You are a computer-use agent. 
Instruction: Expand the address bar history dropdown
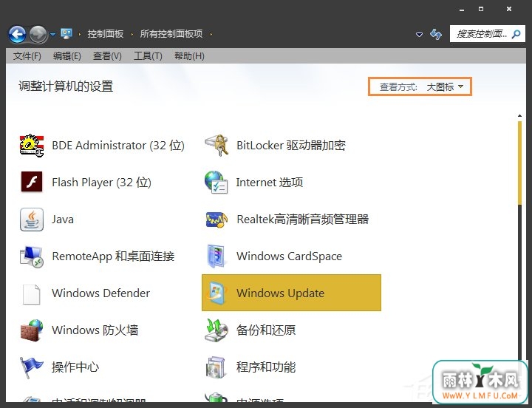coord(420,34)
